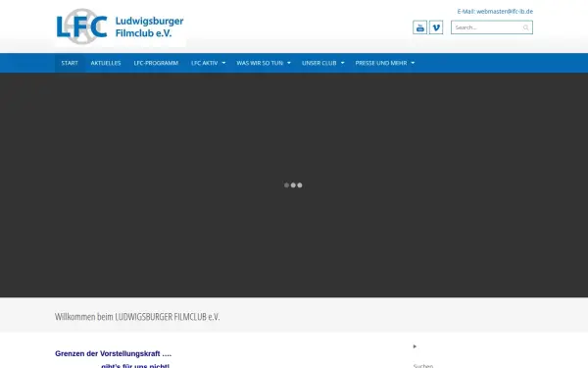Expand PRESSE UND MEHR dropdown arrow

point(413,63)
